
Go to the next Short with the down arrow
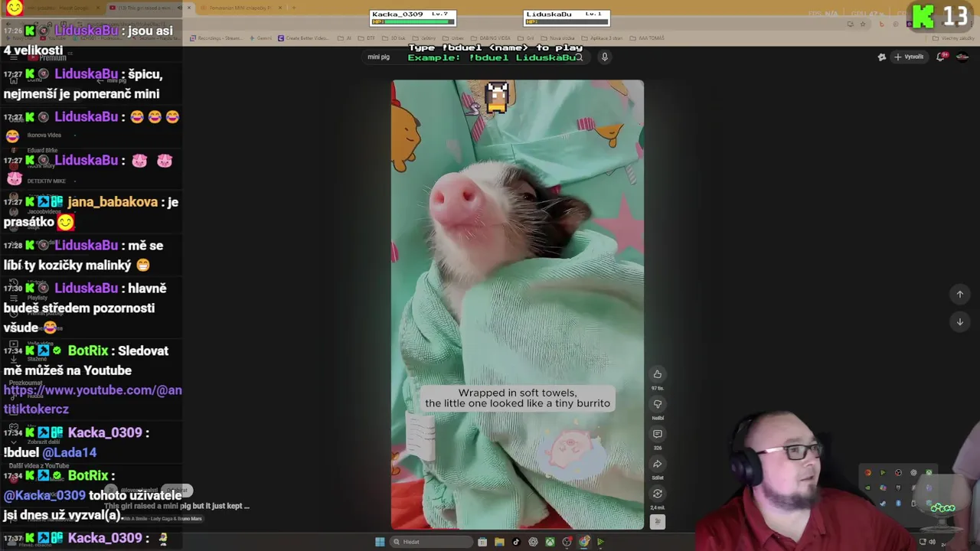click(959, 322)
